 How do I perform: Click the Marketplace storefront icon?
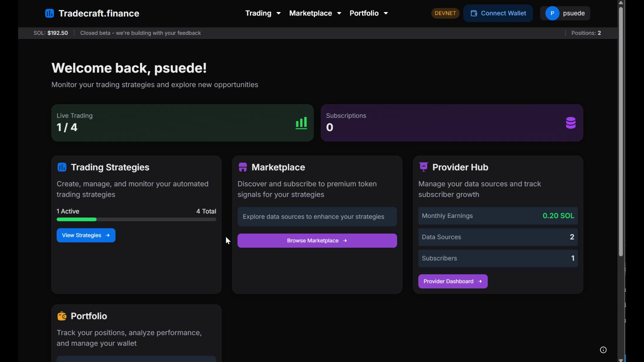pyautogui.click(x=243, y=167)
